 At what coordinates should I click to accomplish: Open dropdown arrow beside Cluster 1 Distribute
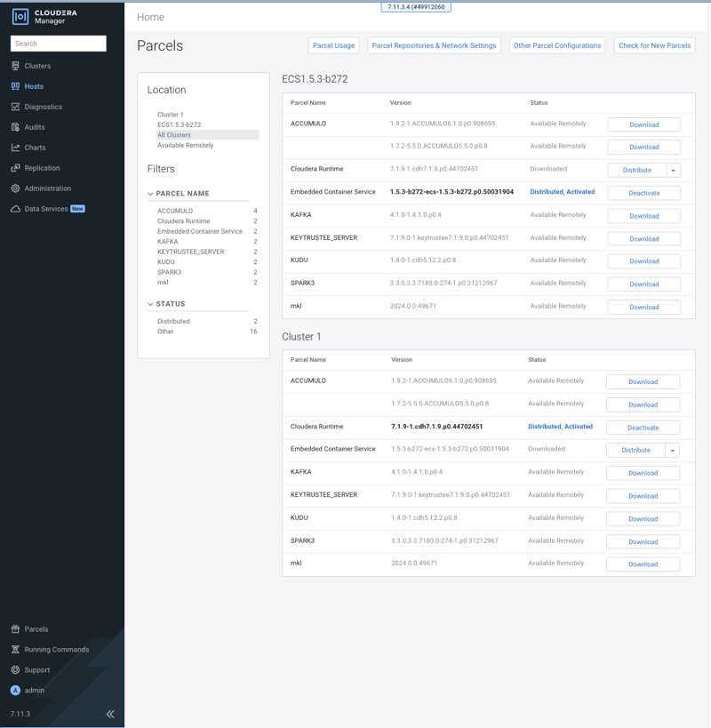coord(672,451)
